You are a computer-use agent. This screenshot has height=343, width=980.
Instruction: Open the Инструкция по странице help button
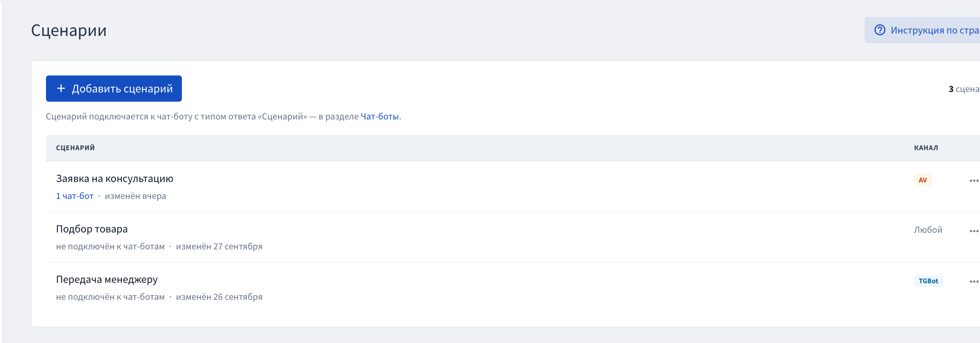coord(922,30)
